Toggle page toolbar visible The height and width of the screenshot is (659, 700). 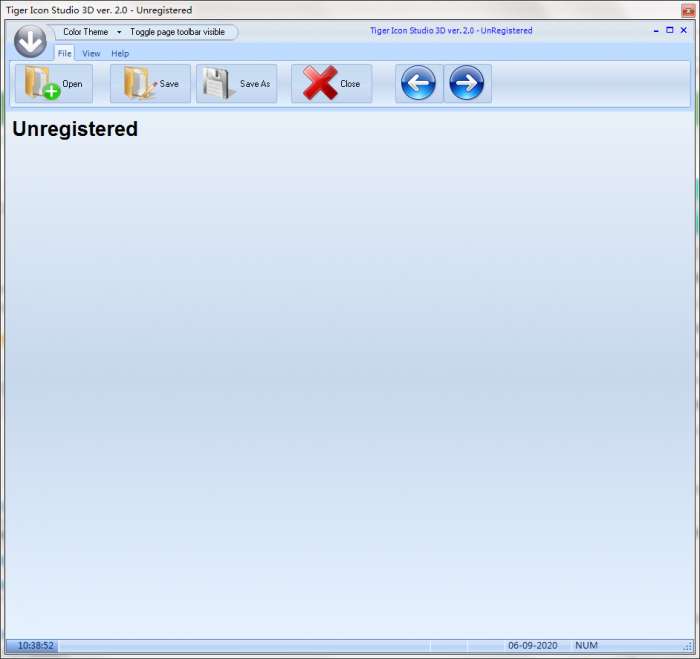(x=177, y=32)
